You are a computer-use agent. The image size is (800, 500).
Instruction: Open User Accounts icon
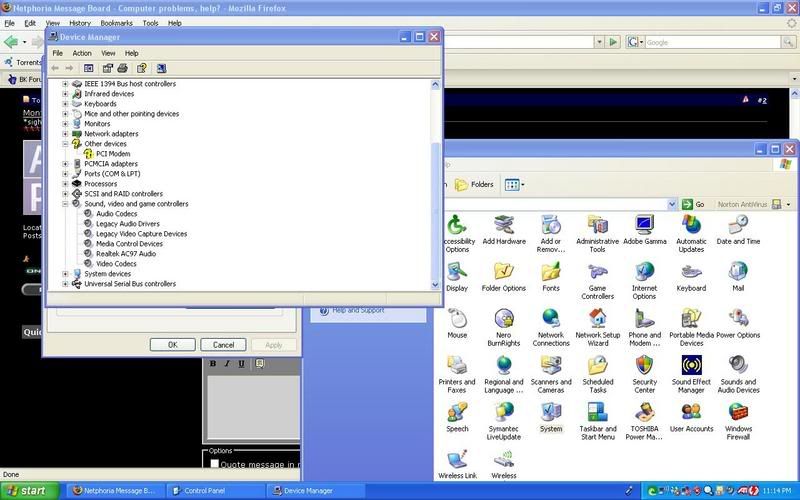(691, 417)
